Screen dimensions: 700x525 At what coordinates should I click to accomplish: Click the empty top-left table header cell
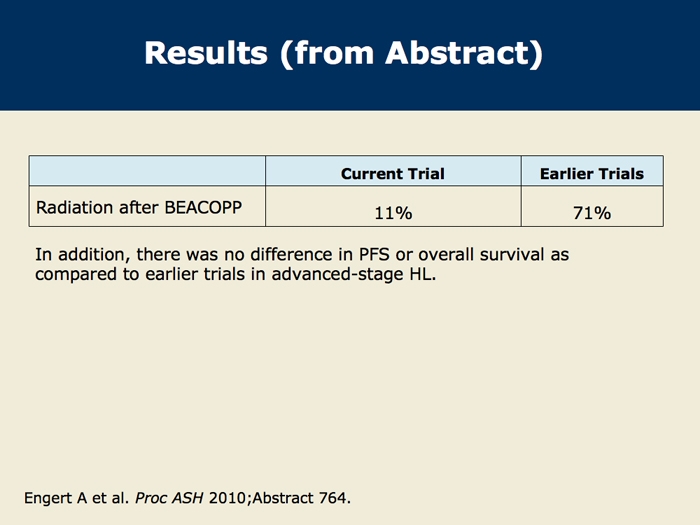pyautogui.click(x=147, y=171)
